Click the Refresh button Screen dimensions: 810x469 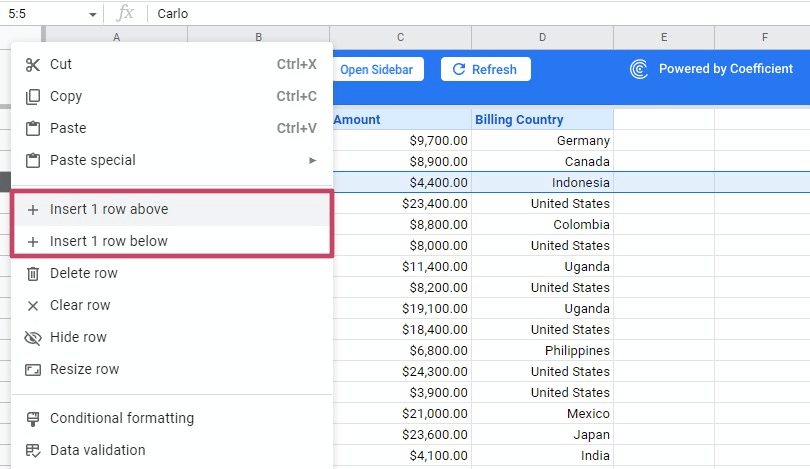pyautogui.click(x=486, y=69)
